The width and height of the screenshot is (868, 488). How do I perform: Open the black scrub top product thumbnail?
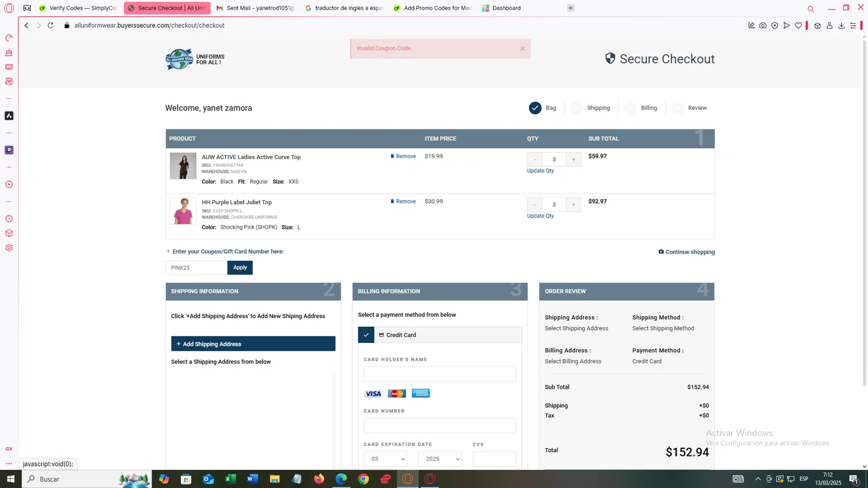pos(183,166)
